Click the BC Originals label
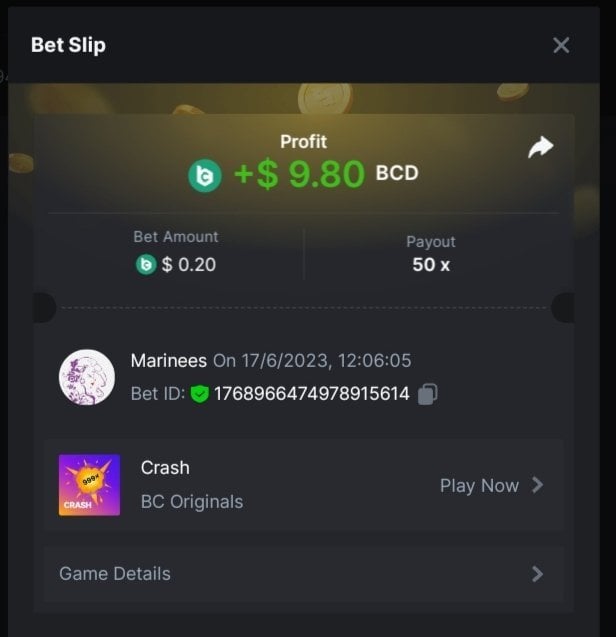This screenshot has width=616, height=637. coord(192,502)
